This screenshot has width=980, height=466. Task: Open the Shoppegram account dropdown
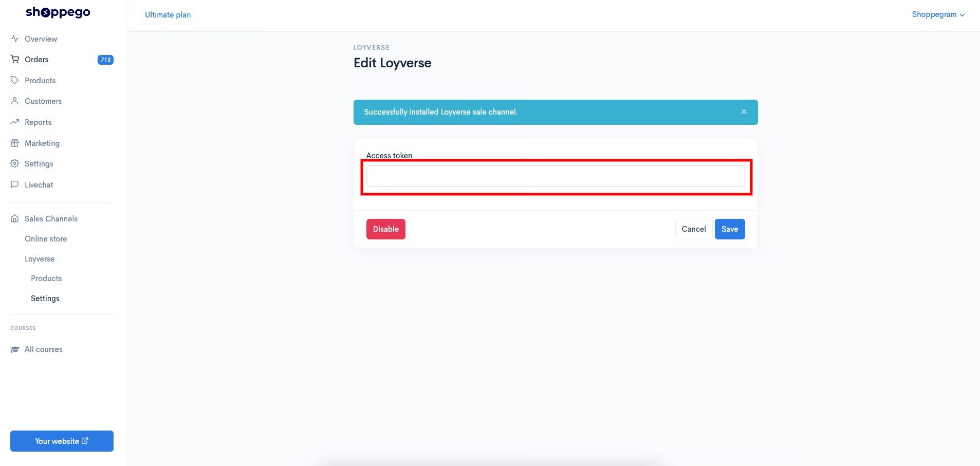938,14
